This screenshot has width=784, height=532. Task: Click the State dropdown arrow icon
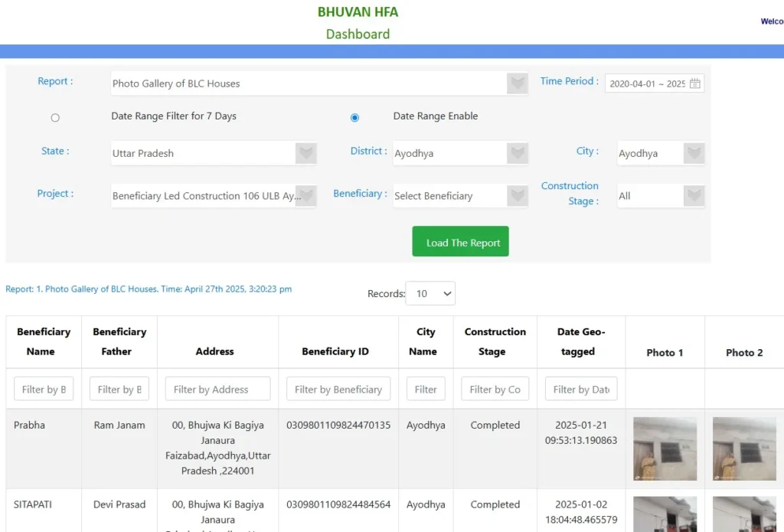[x=306, y=153]
